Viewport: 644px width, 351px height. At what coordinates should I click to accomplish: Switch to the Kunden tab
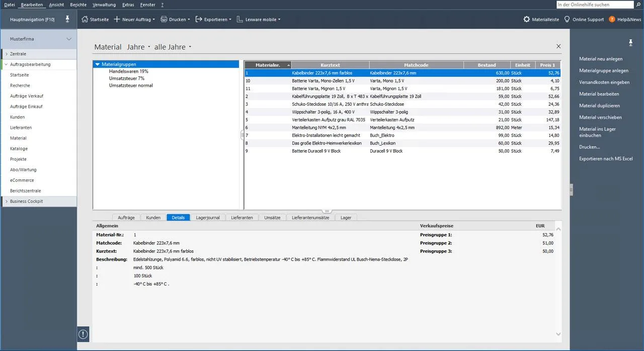click(x=153, y=218)
